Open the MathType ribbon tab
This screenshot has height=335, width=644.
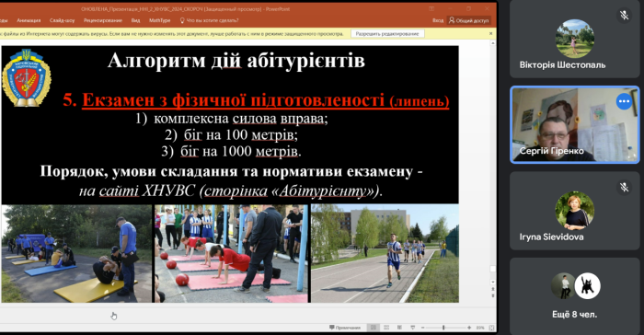click(159, 20)
